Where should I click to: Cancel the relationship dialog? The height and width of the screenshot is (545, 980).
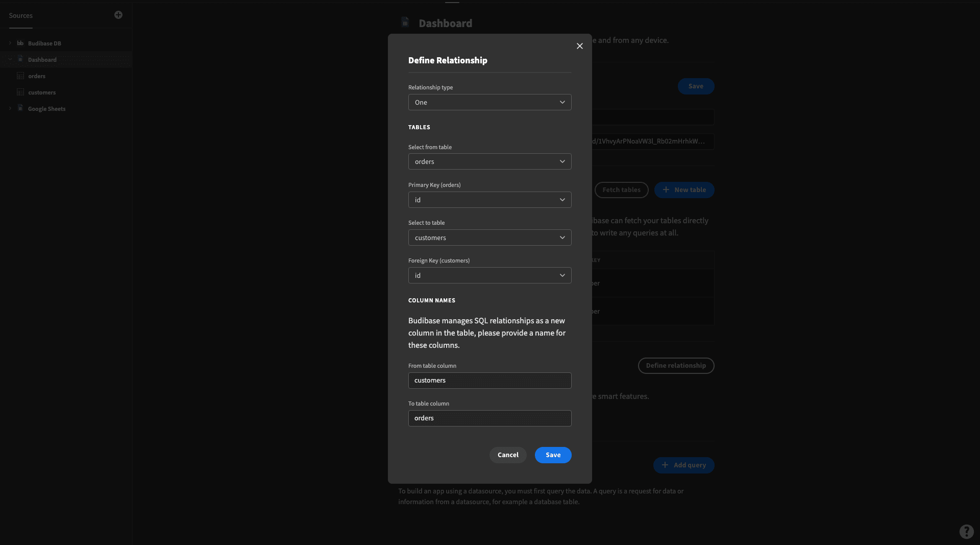(x=508, y=455)
